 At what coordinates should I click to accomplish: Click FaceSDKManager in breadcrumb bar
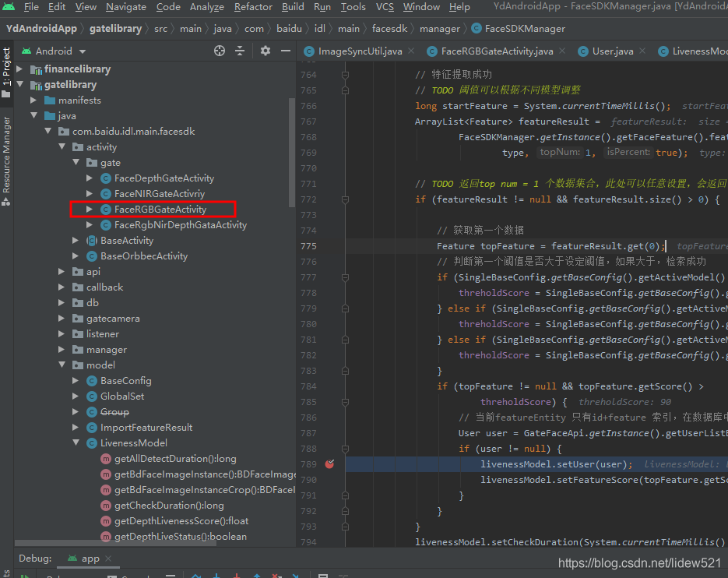525,29
